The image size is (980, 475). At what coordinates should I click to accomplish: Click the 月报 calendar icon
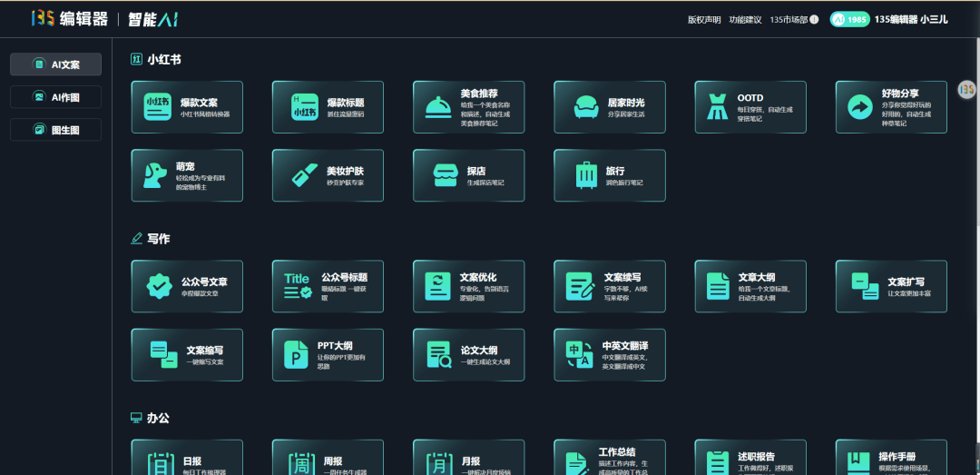[439, 464]
